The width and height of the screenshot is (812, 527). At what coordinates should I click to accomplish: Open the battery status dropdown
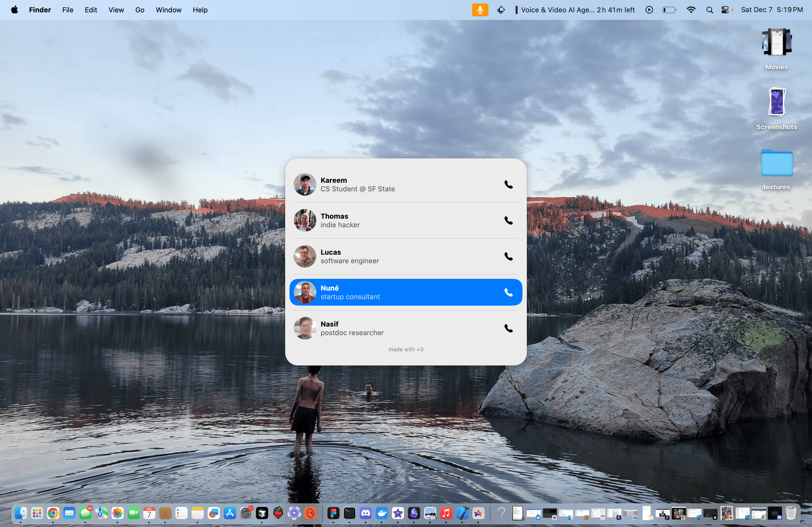(669, 10)
